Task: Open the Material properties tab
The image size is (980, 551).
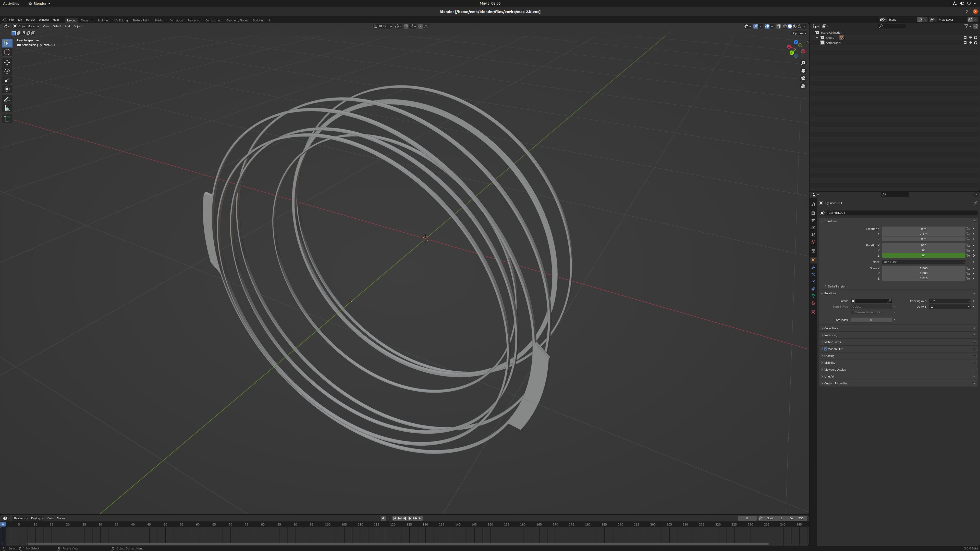Action: 813,304
